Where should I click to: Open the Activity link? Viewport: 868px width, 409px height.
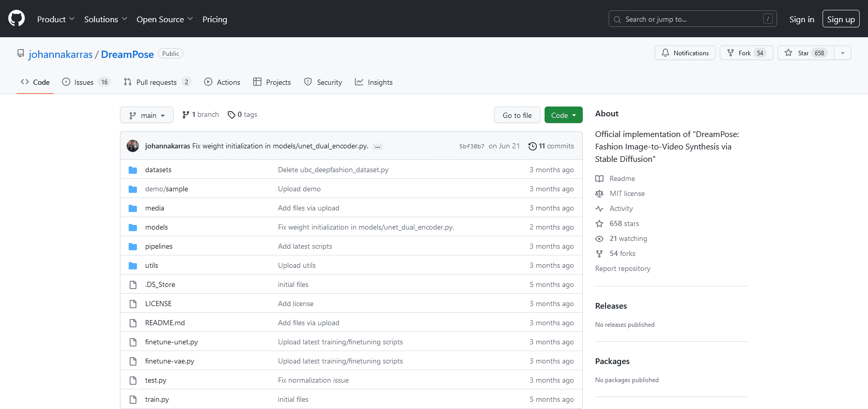[x=614, y=208]
